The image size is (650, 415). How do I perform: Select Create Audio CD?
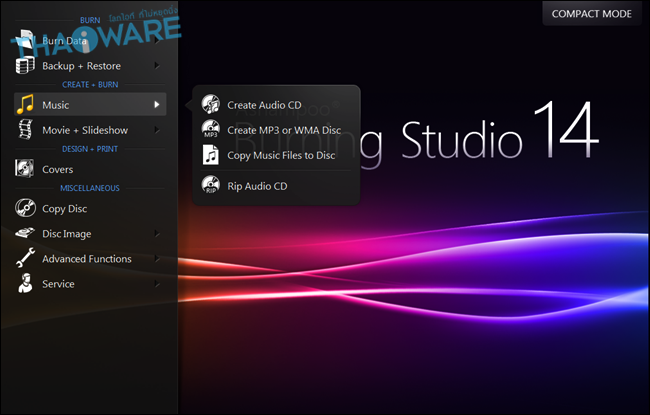pyautogui.click(x=264, y=105)
